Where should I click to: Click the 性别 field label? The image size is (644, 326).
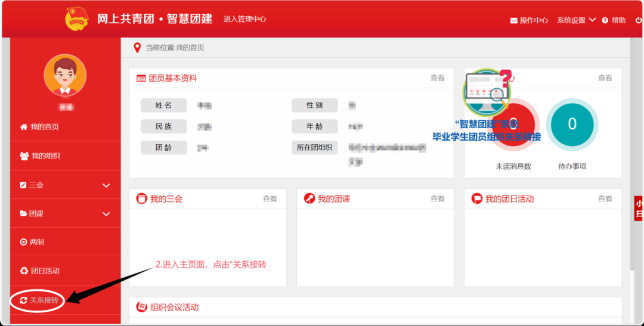tap(315, 105)
